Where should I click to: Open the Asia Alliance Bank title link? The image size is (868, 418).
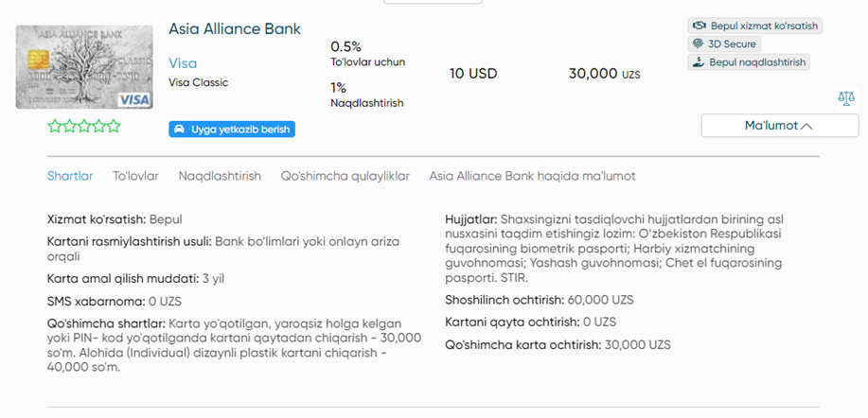point(235,28)
